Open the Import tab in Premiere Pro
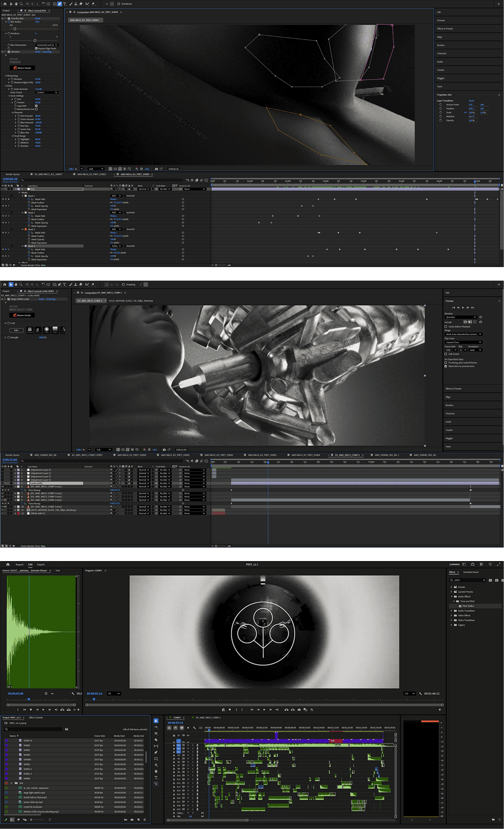 point(19,564)
